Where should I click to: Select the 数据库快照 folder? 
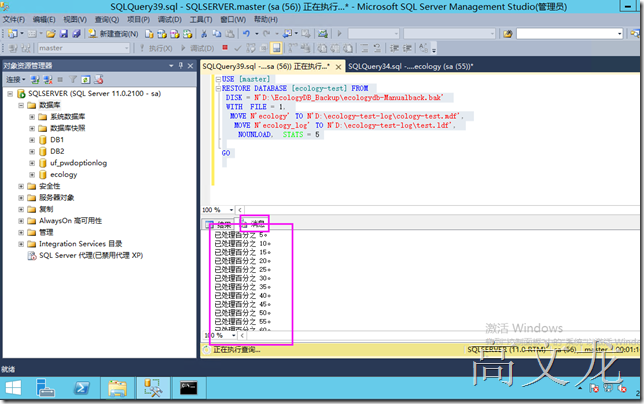[68, 128]
